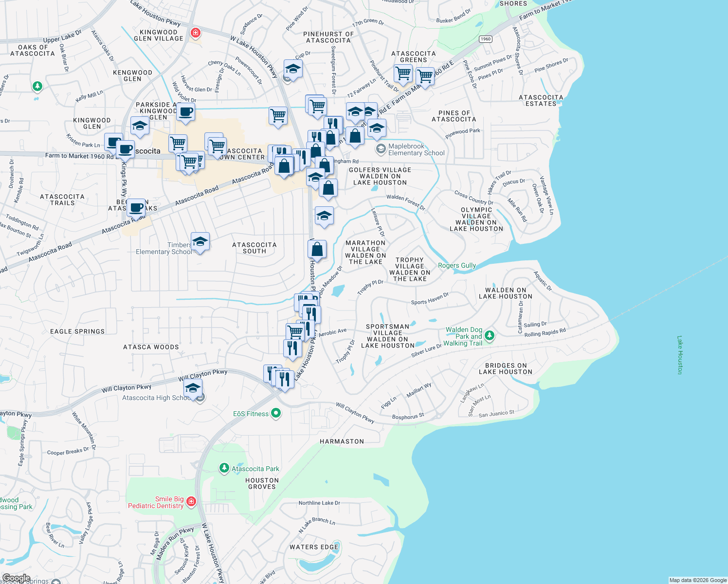This screenshot has height=584, width=728.
Task: Click the red dentist marker for Smile Big Pediatric Dentistry
Action: [x=191, y=501]
